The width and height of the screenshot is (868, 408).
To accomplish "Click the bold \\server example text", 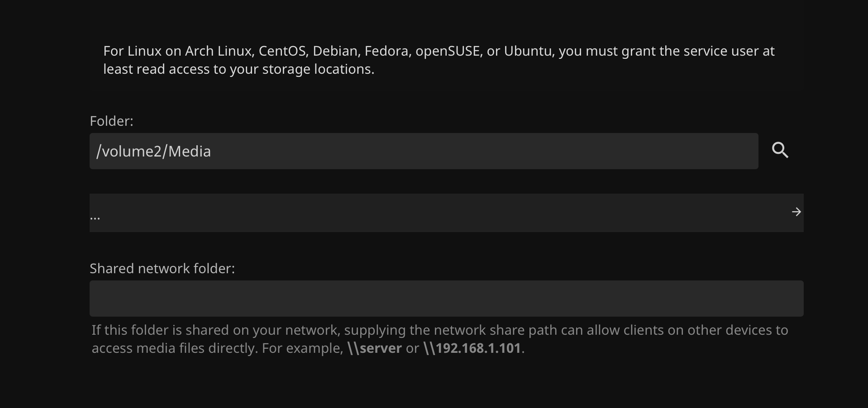I will pos(374,348).
